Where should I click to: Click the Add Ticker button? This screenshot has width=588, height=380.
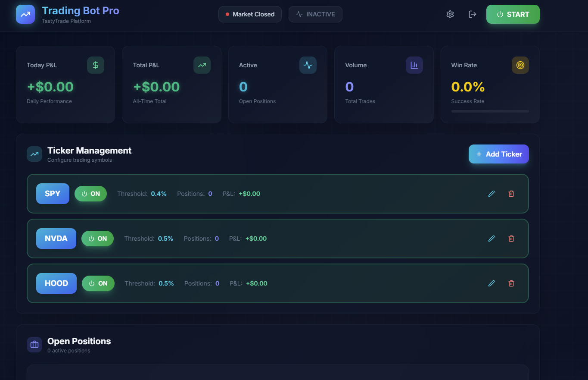499,154
